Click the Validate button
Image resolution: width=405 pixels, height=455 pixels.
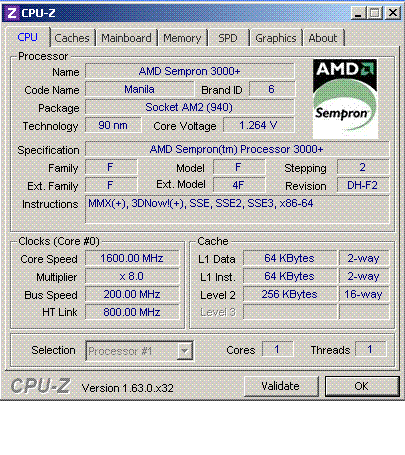(x=281, y=386)
